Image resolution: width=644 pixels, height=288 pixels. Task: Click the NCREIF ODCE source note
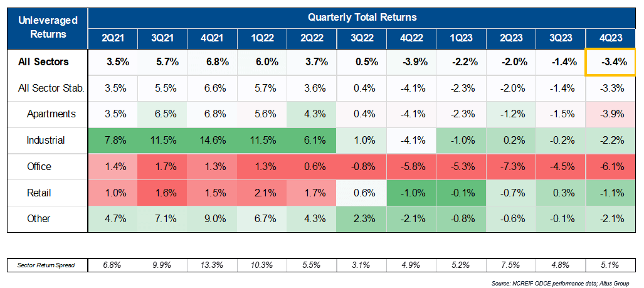pos(564,284)
